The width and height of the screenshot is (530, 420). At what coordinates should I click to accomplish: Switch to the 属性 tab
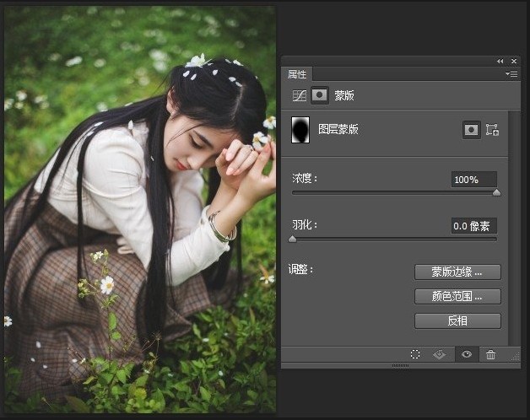(297, 74)
